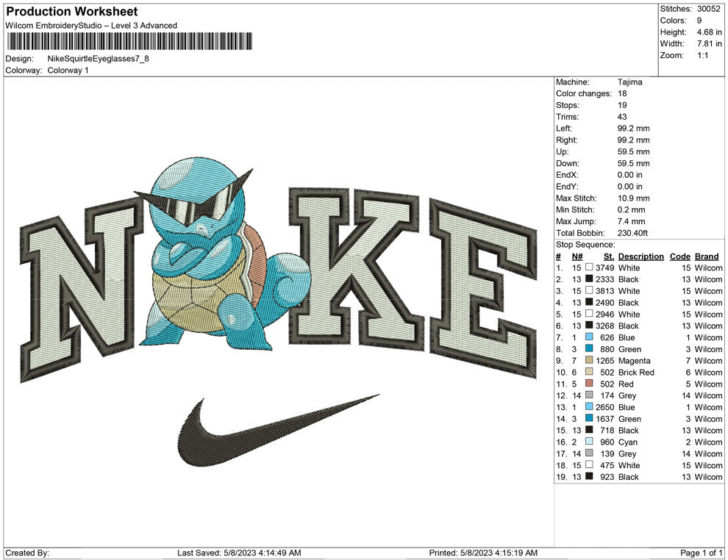Click the "St." column header
728x560 pixels.
point(609,256)
